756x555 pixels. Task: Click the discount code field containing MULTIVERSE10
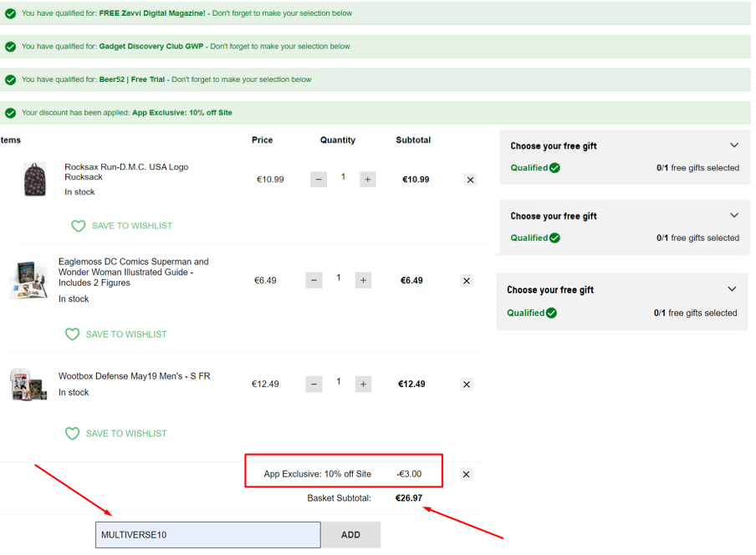coord(207,535)
